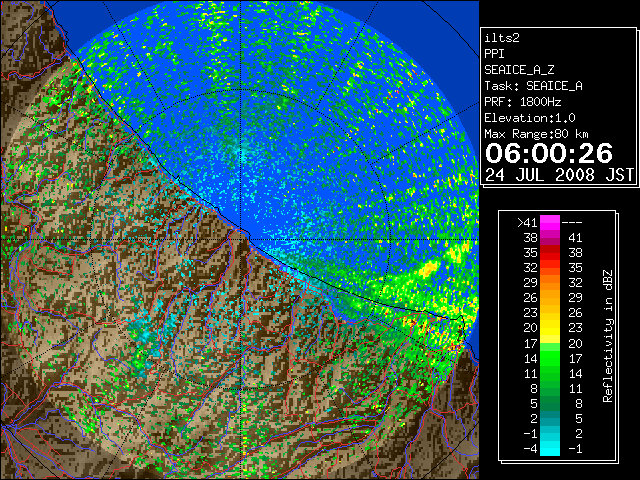This screenshot has height=480, width=640.
Task: Pick the orange 29–32 dBZ legend swatch
Action: pyautogui.click(x=550, y=283)
